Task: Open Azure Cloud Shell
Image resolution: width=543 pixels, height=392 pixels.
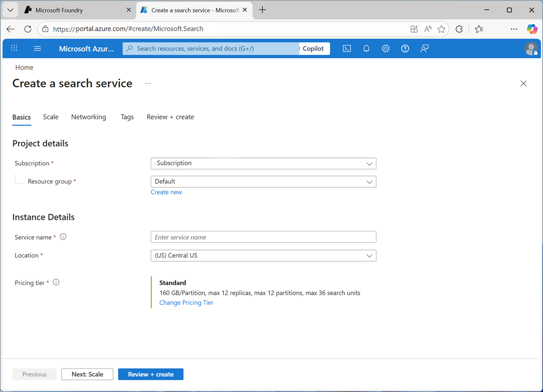Action: click(347, 48)
